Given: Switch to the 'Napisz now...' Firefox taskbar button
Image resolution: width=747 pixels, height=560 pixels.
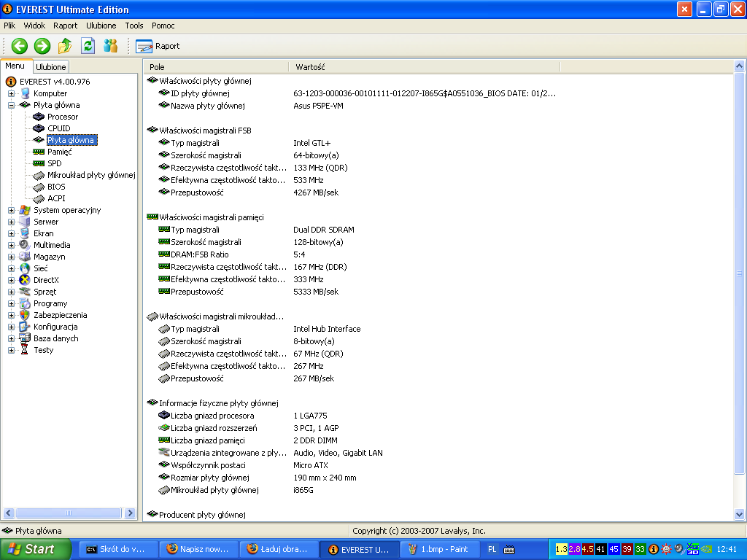Looking at the screenshot, I should click(x=198, y=549).
